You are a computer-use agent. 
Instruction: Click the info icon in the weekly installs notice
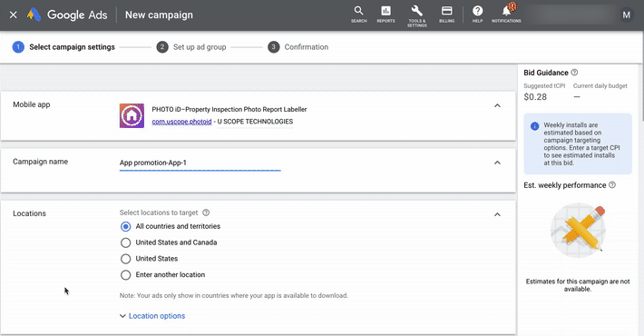tap(534, 126)
